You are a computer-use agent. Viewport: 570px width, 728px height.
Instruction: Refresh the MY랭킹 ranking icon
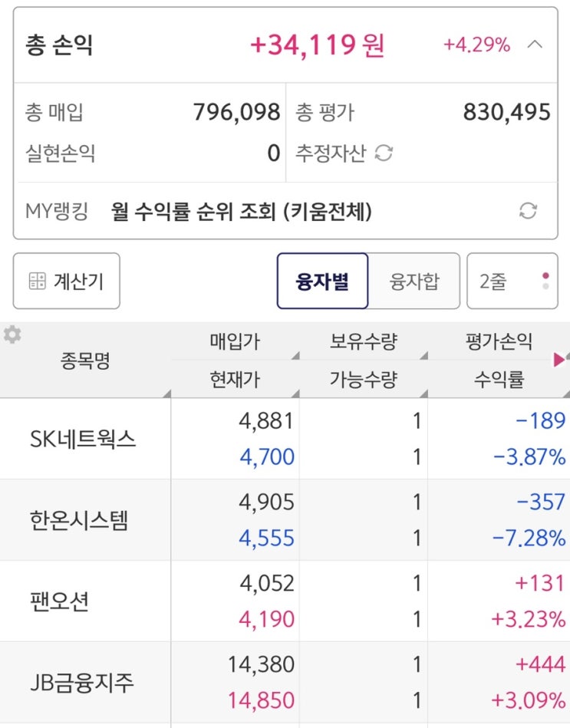pos(528,211)
